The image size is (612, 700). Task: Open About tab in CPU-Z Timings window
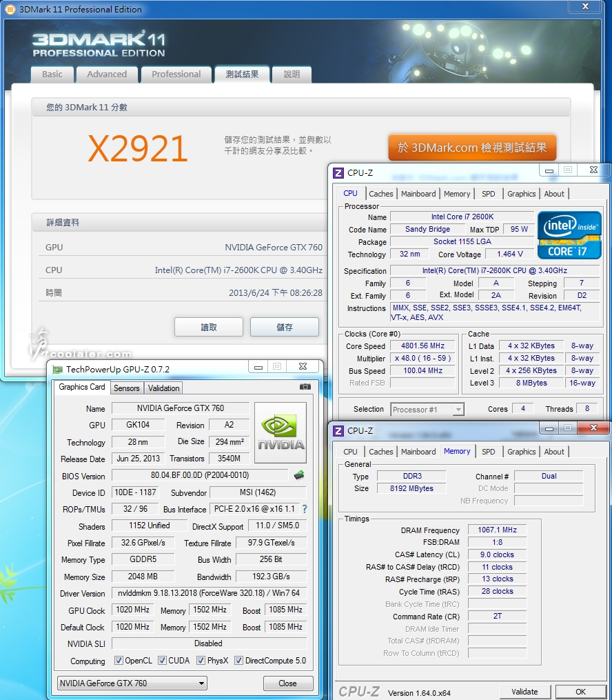coord(554,452)
